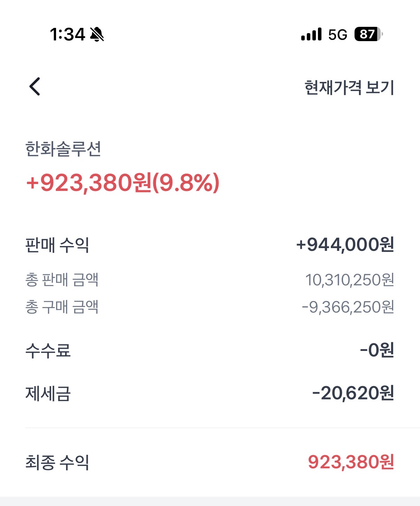Image resolution: width=420 pixels, height=506 pixels.
Task: Tap the 1:34 clock in status bar
Action: [67, 34]
